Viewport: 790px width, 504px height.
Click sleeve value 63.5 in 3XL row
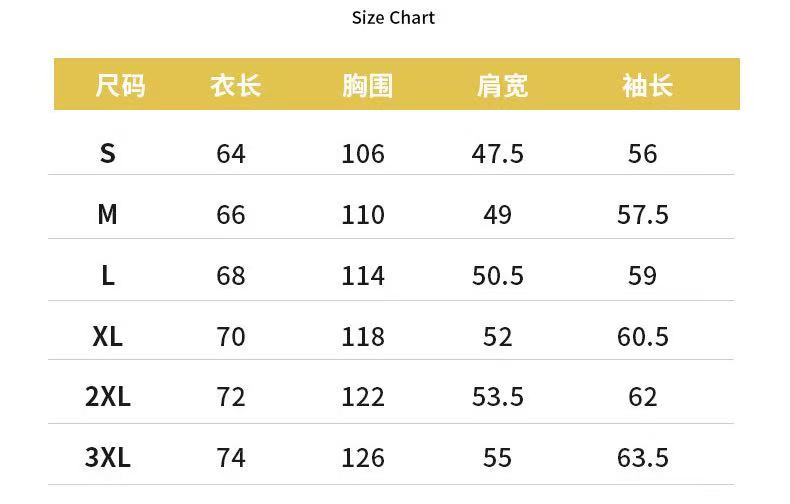click(643, 458)
